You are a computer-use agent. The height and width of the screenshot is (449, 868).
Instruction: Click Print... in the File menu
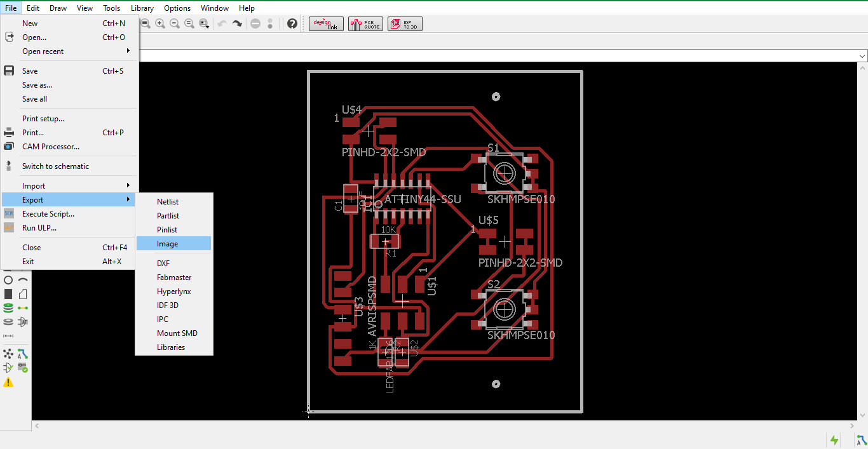(x=69, y=133)
